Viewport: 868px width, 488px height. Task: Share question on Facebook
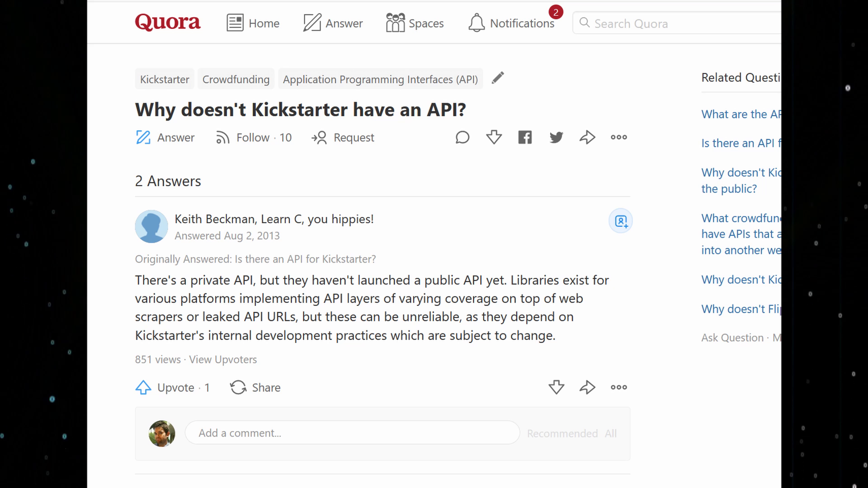pos(525,137)
